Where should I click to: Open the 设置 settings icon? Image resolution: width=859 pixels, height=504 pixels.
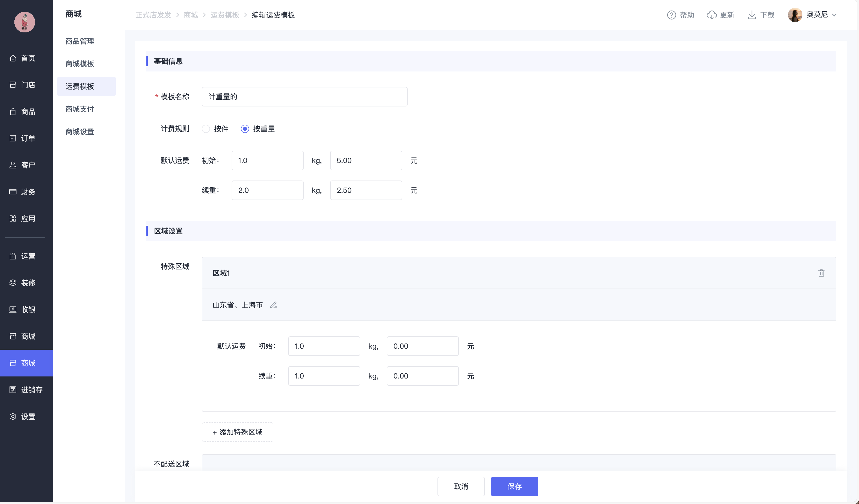pos(13,417)
